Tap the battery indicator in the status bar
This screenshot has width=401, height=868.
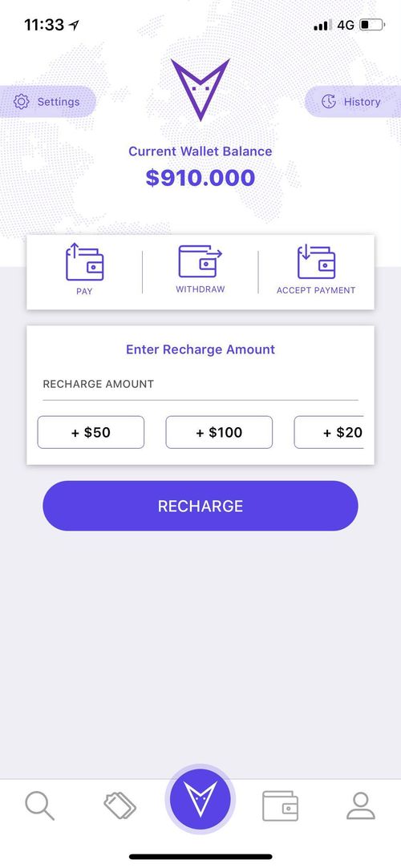pyautogui.click(x=372, y=25)
